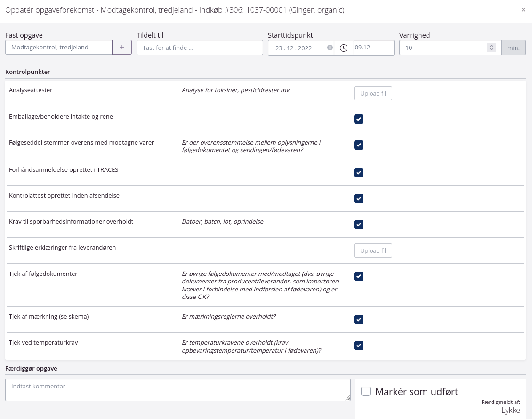This screenshot has height=419, width=532.
Task: Click Upload fil for Skriftlige erklæringer
Action: click(373, 251)
